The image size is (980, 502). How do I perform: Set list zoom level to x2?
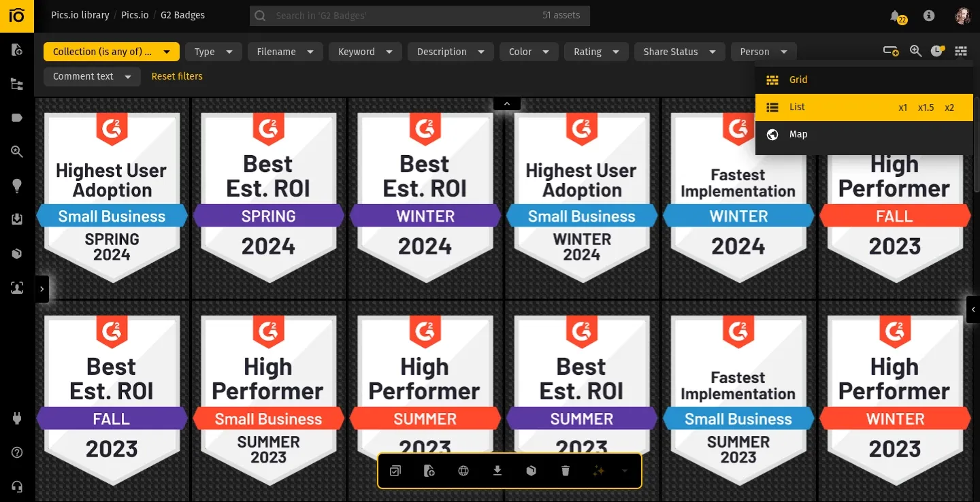click(949, 107)
